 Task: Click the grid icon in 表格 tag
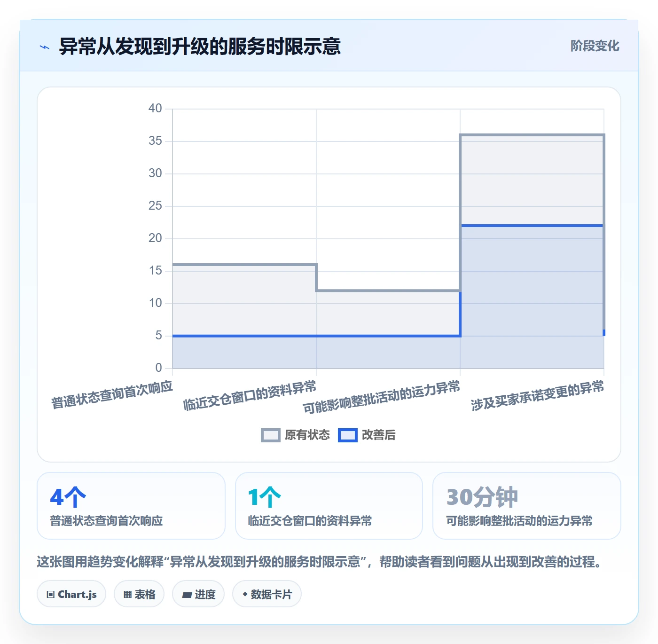coord(127,595)
